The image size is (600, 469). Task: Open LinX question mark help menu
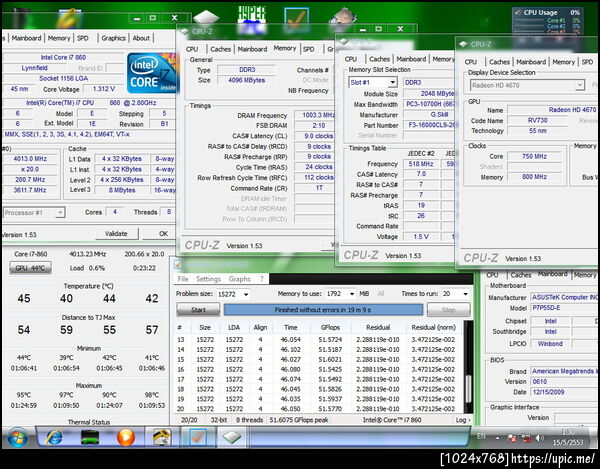pyautogui.click(x=262, y=279)
